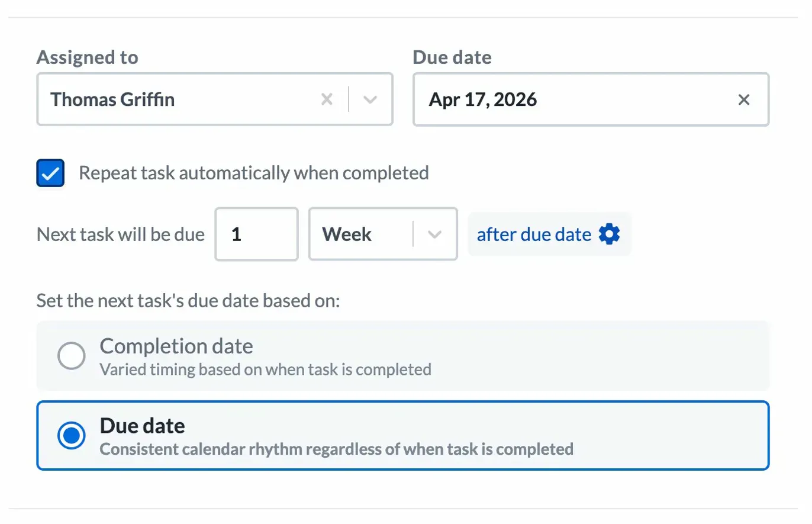Click the "Repeat task automatically when completed" label
Image resolution: width=812 pixels, height=524 pixels.
click(x=253, y=173)
